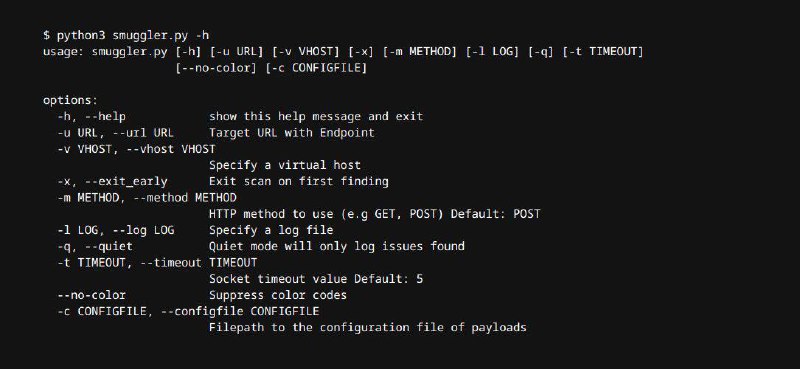Click '[--no-color]' in usage line
The height and width of the screenshot is (369, 800).
216,68
